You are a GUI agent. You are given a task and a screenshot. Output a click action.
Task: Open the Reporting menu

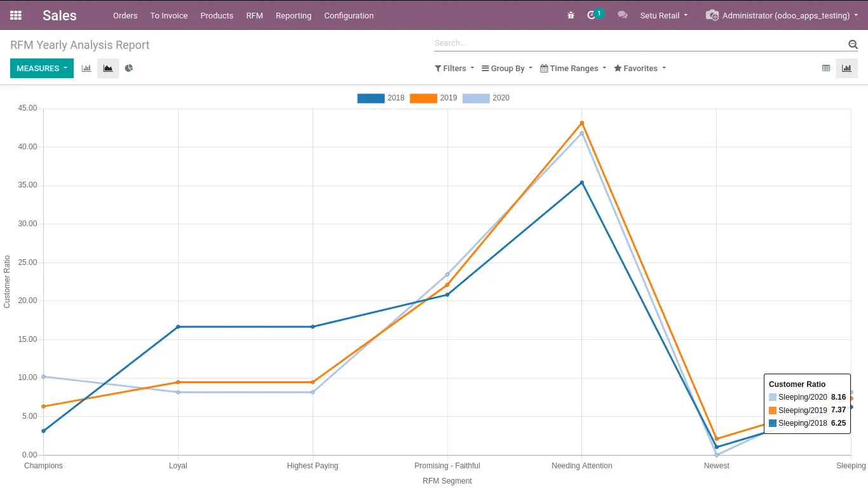click(294, 15)
